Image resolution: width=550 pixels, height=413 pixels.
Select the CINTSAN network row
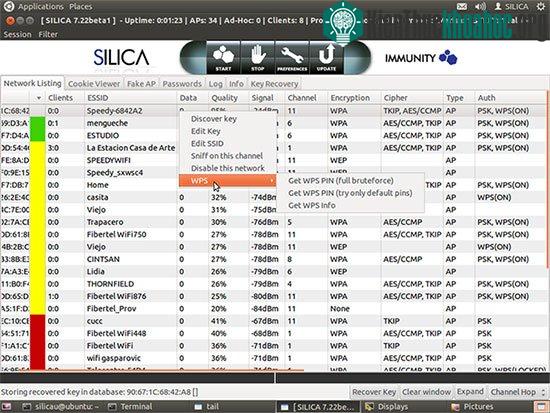point(273,259)
